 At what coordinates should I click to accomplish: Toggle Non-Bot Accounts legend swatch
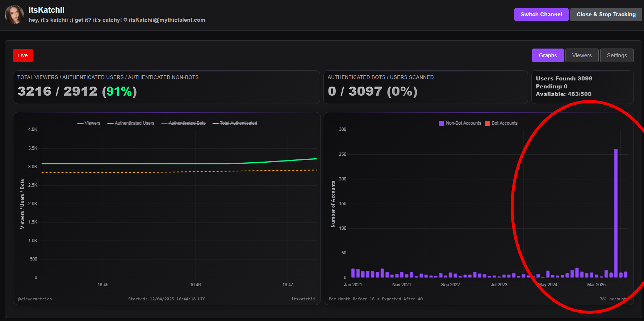pos(441,124)
